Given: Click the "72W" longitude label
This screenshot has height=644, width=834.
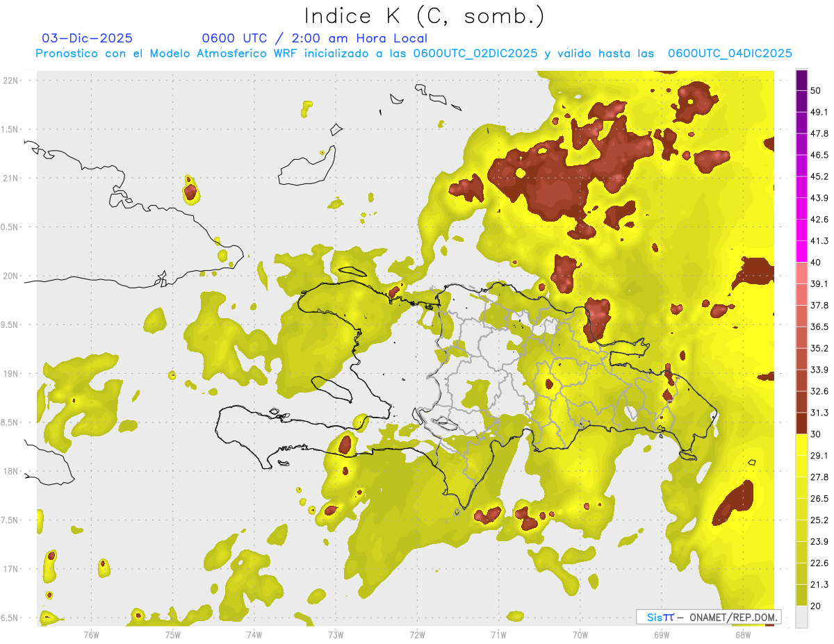Looking at the screenshot, I should pyautogui.click(x=417, y=634).
